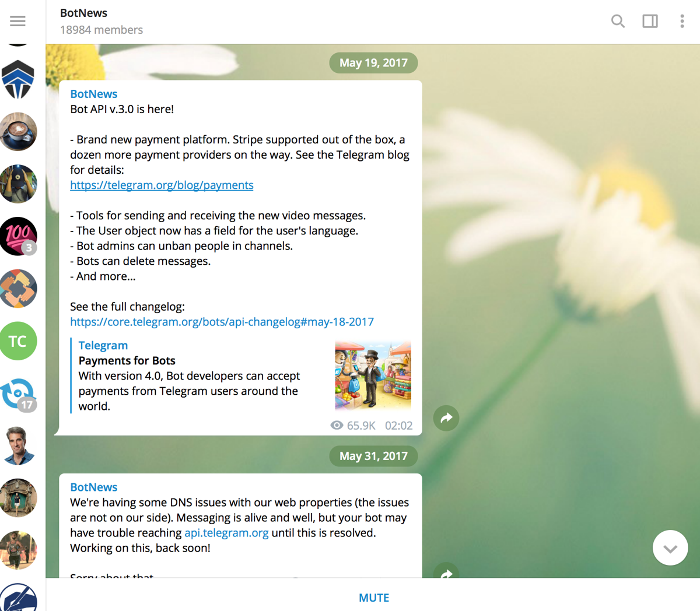700x611 pixels.
Task: Click the search magnifier icon
Action: [618, 22]
